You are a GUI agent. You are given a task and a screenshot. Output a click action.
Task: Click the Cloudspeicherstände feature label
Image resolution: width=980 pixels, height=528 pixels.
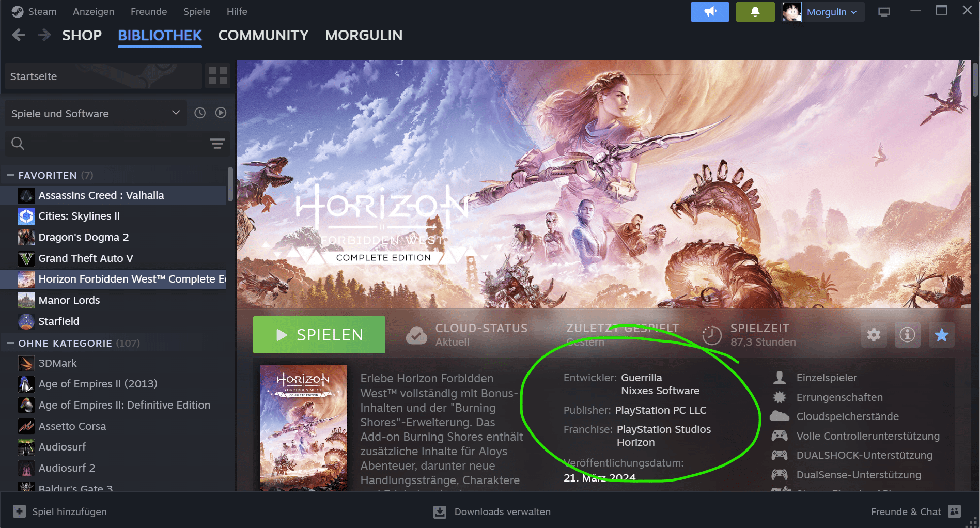pos(848,416)
